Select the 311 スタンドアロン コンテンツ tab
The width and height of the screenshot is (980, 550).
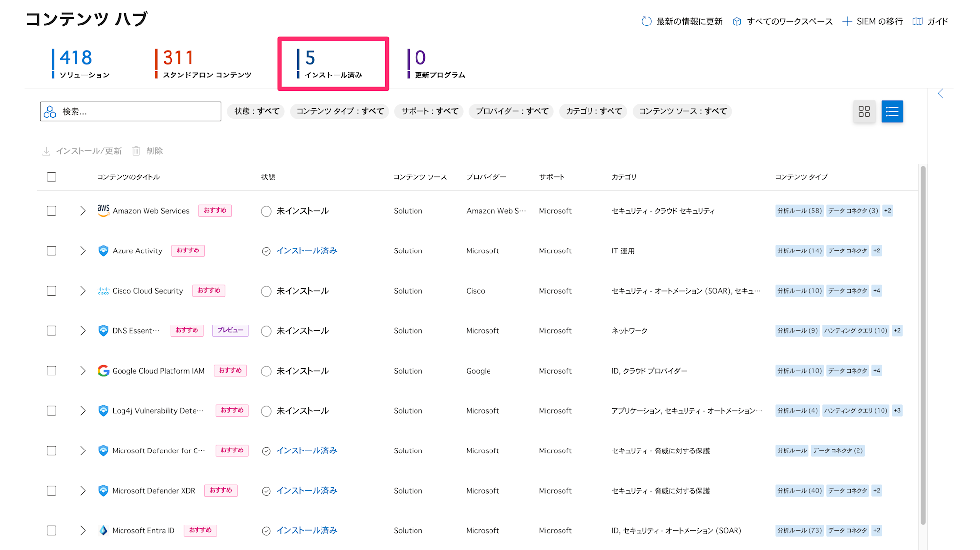click(203, 64)
